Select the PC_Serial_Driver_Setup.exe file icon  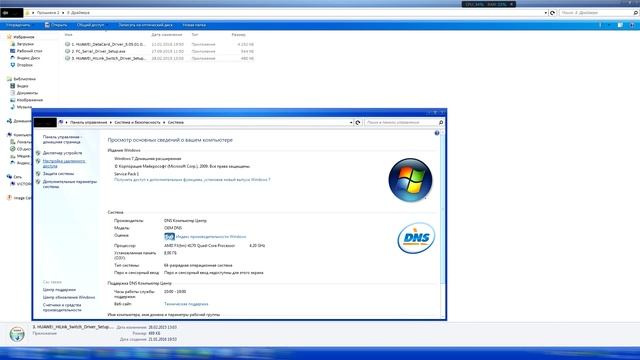pos(67,51)
